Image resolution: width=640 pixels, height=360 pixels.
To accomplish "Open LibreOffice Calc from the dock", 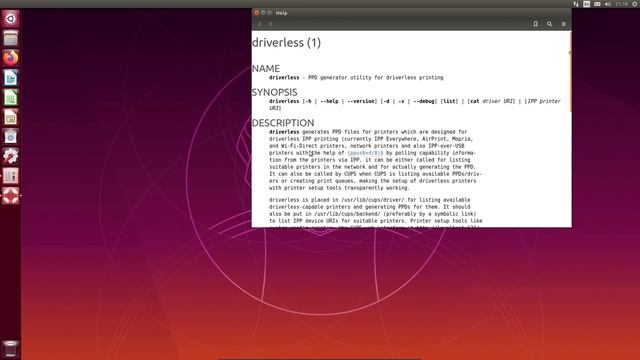I will [x=11, y=98].
